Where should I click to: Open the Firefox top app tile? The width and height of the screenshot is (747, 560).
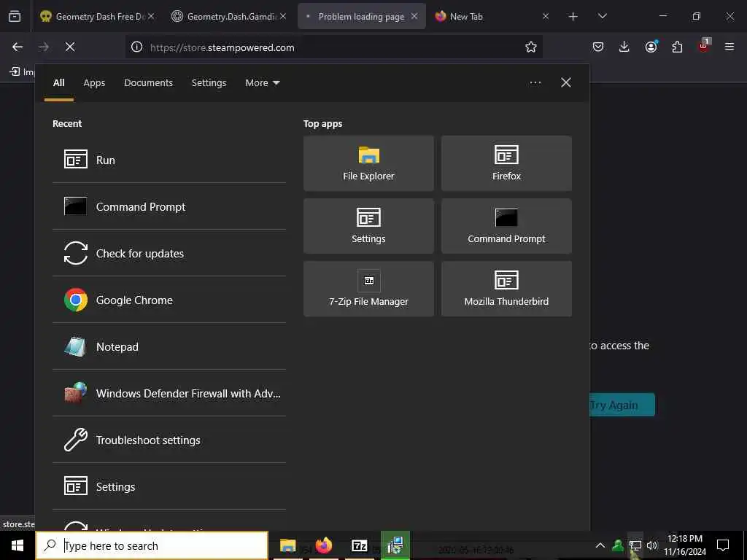tap(506, 163)
